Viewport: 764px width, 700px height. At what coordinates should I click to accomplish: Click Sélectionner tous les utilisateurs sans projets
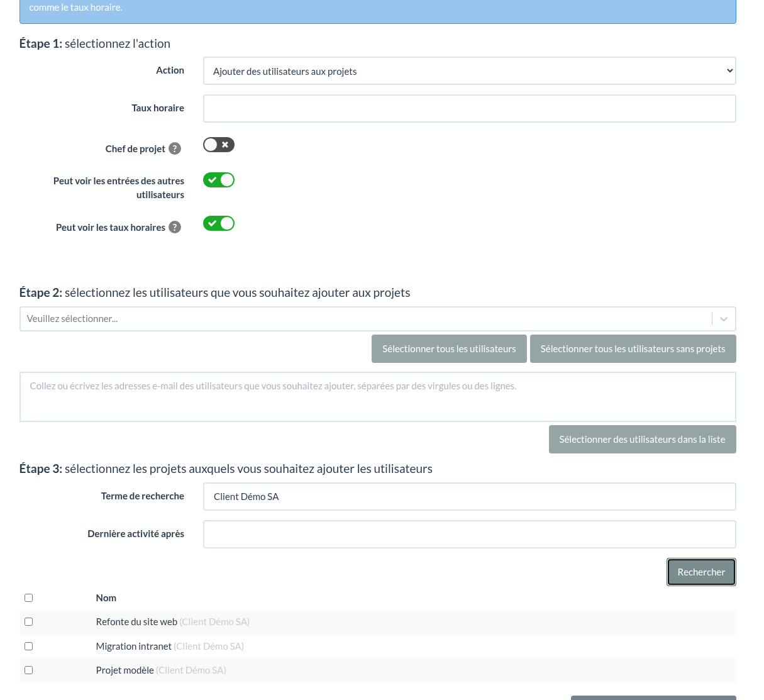(x=633, y=349)
